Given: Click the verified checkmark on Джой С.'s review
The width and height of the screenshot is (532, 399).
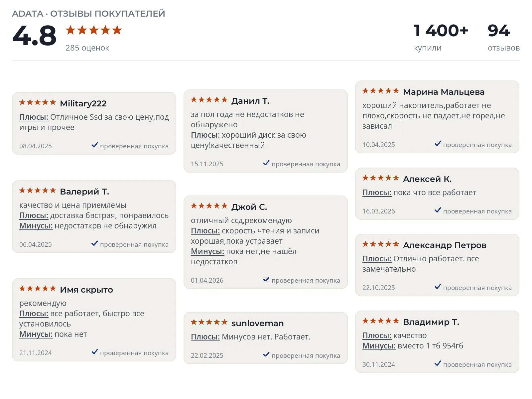Looking at the screenshot, I should click(x=266, y=279).
